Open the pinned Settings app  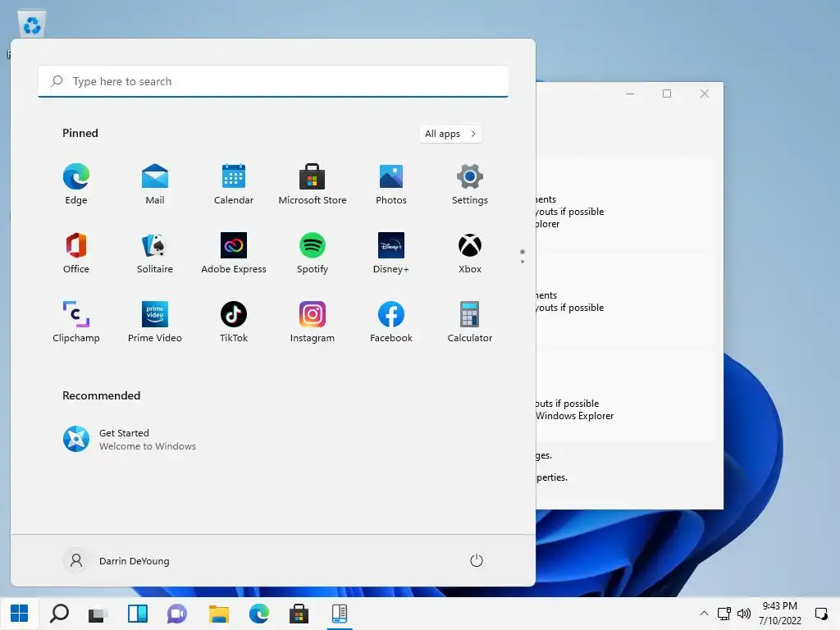(470, 185)
